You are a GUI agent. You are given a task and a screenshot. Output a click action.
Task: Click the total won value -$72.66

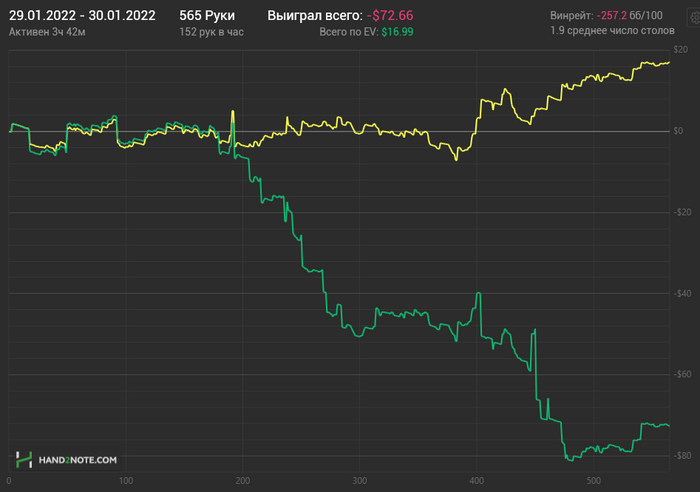click(390, 16)
